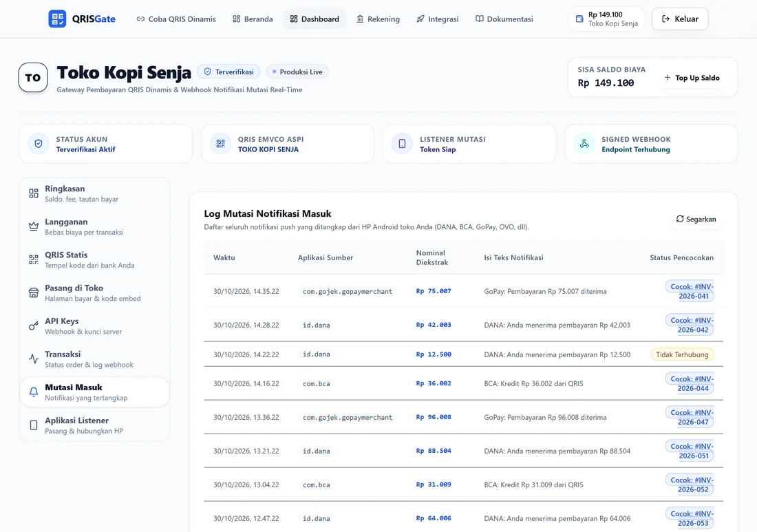
Task: Click the TO store avatar badge
Action: 33,77
